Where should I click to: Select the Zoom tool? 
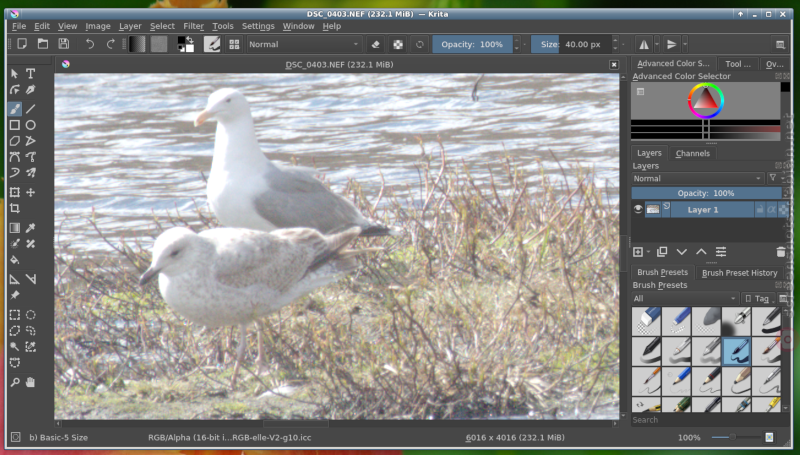[x=15, y=382]
